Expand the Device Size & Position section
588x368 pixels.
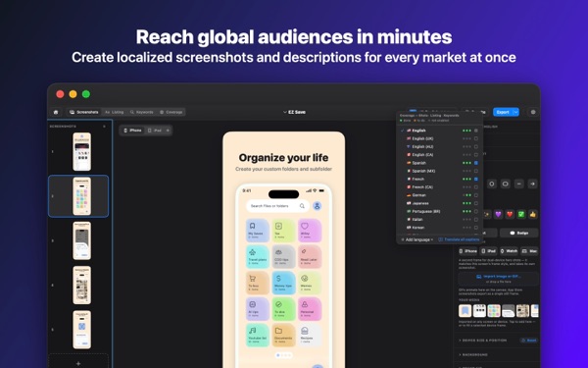(484, 341)
